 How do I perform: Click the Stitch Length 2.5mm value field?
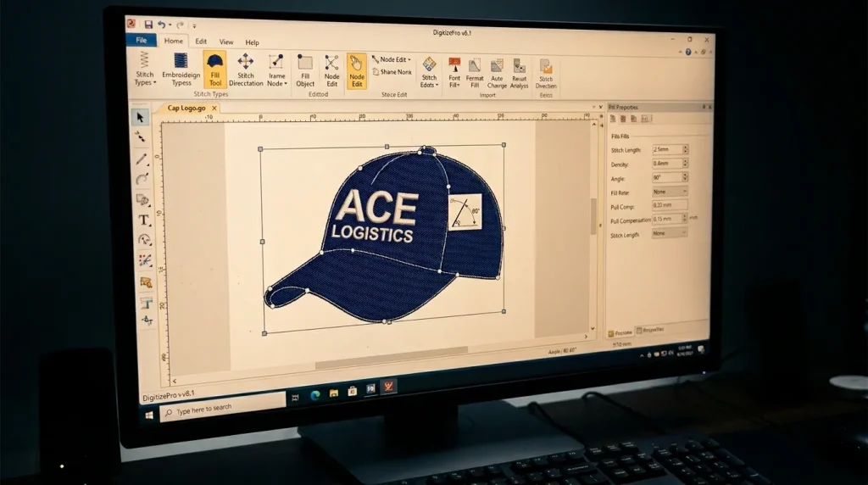[x=666, y=149]
